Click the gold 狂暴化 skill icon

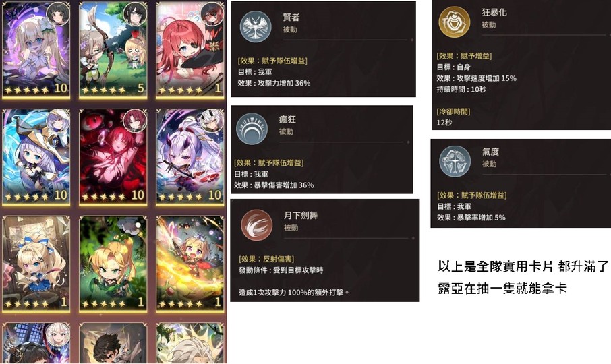(x=454, y=22)
